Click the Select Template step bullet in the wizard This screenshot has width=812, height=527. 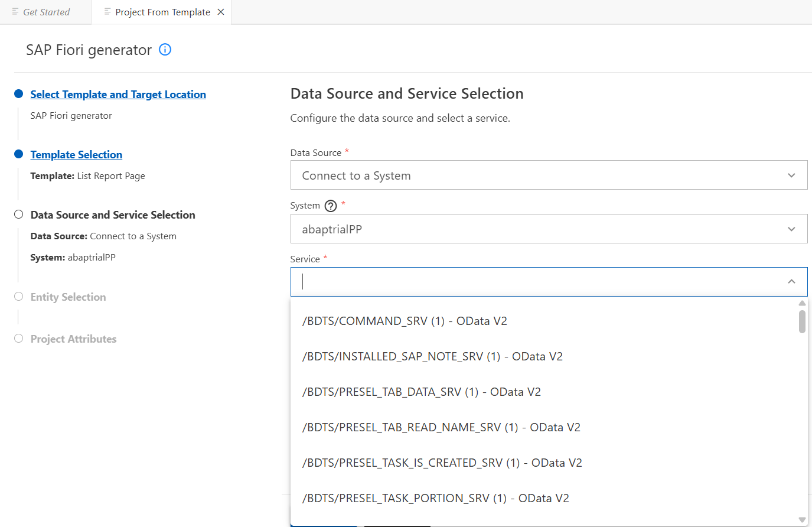[x=19, y=94]
